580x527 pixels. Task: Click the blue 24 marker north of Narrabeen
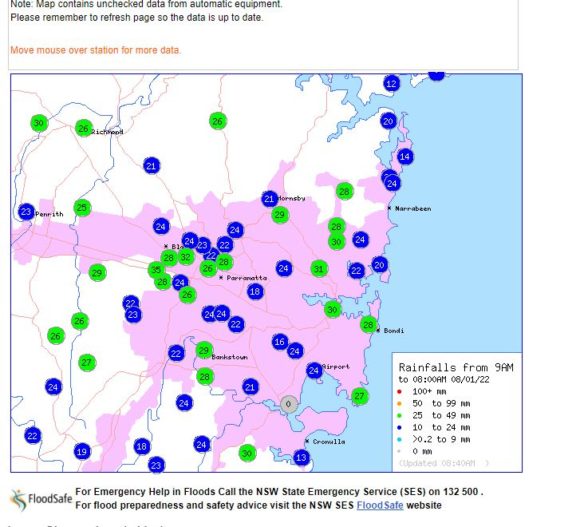[392, 183]
